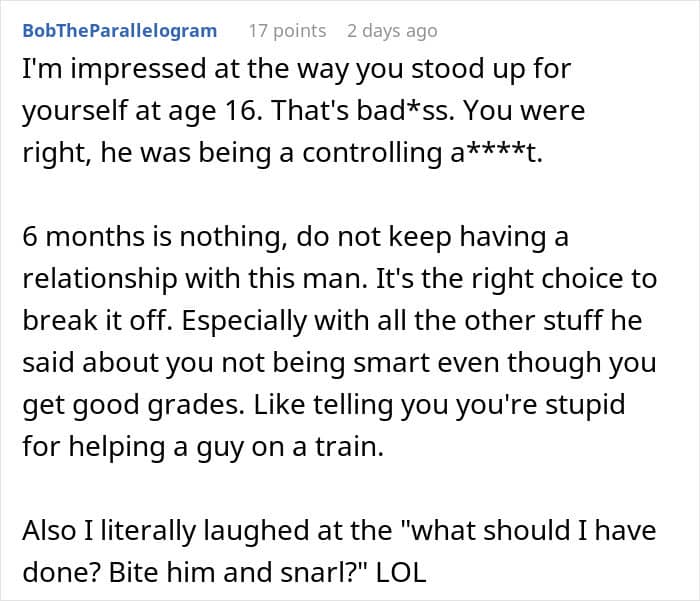Click the word "controlling" in first paragraph

372,153
